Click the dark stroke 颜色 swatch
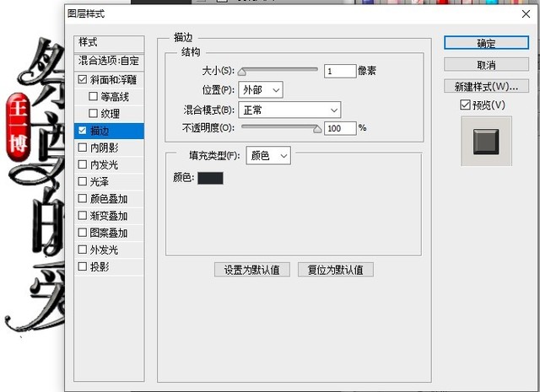 click(210, 178)
